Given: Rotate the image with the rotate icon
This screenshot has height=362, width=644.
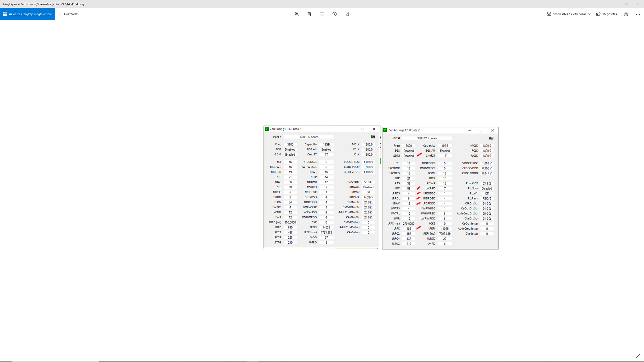Looking at the screenshot, I should tap(335, 14).
